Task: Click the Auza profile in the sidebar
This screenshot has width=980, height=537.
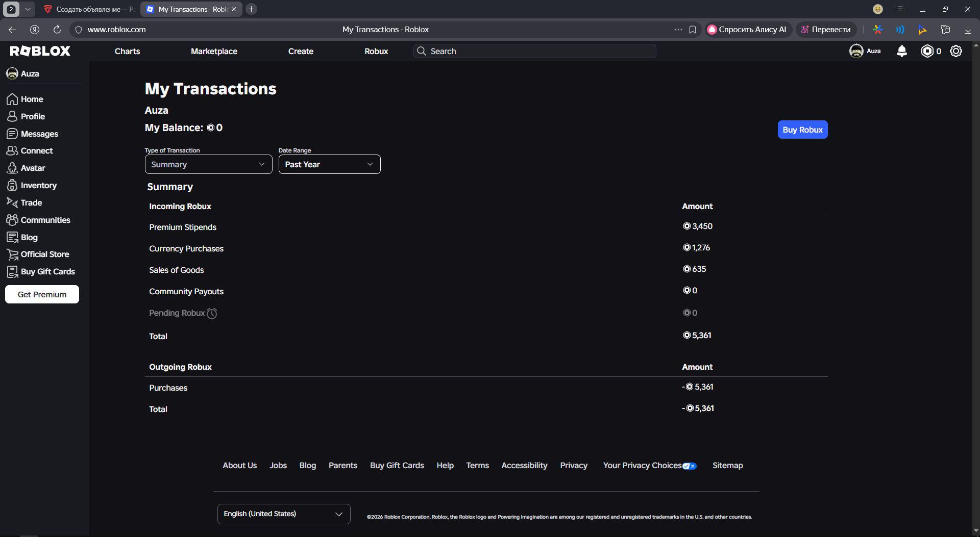Action: pyautogui.click(x=23, y=73)
